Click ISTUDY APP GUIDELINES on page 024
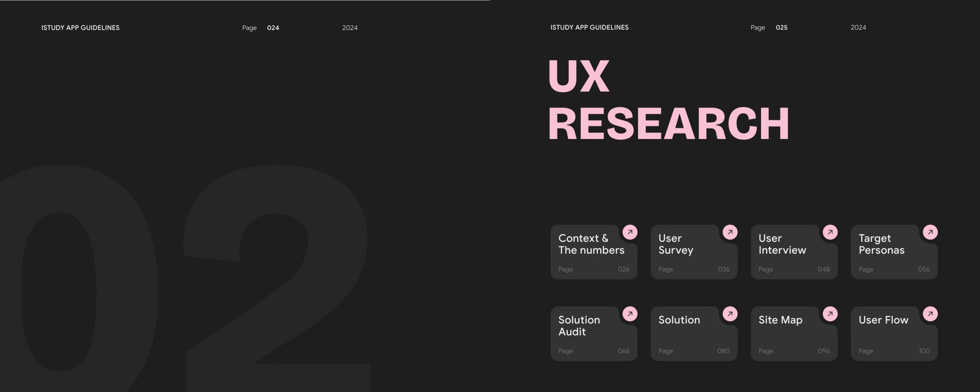Viewport: 980px width, 392px height. tap(80, 28)
